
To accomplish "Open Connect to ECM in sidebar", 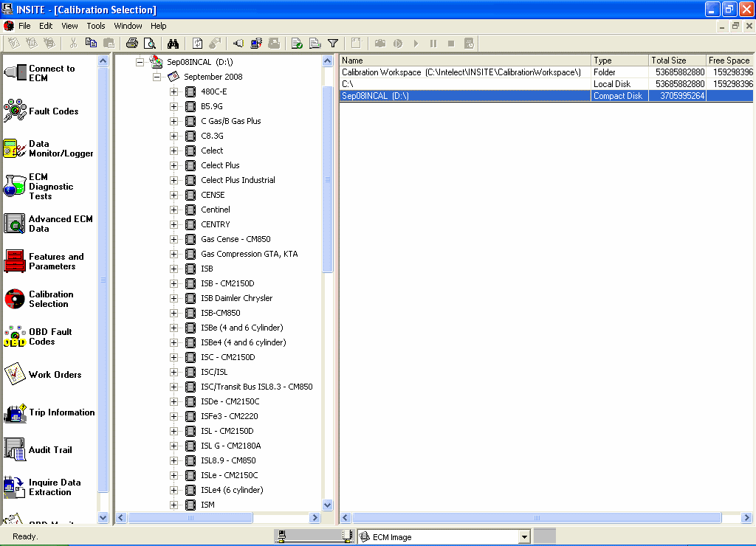I will 40,73.
